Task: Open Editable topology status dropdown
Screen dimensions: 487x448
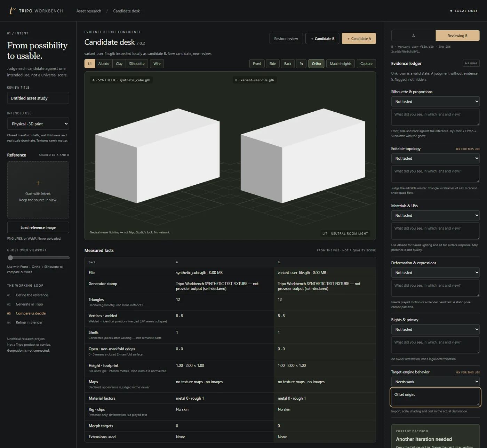Action: pos(436,158)
